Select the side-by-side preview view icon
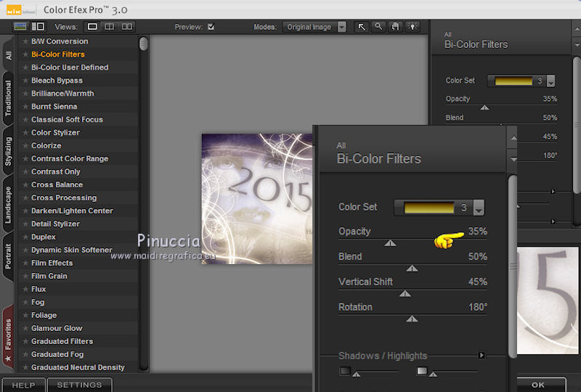The image size is (581, 392). click(x=127, y=27)
